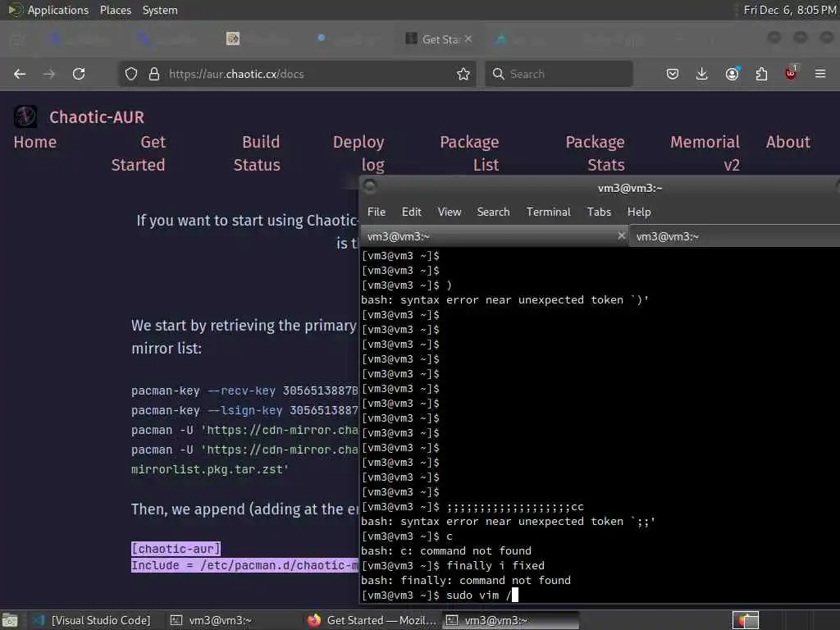Click the highlighted Include = /etc/pacman.d line
The width and height of the screenshot is (840, 630).
tap(244, 565)
